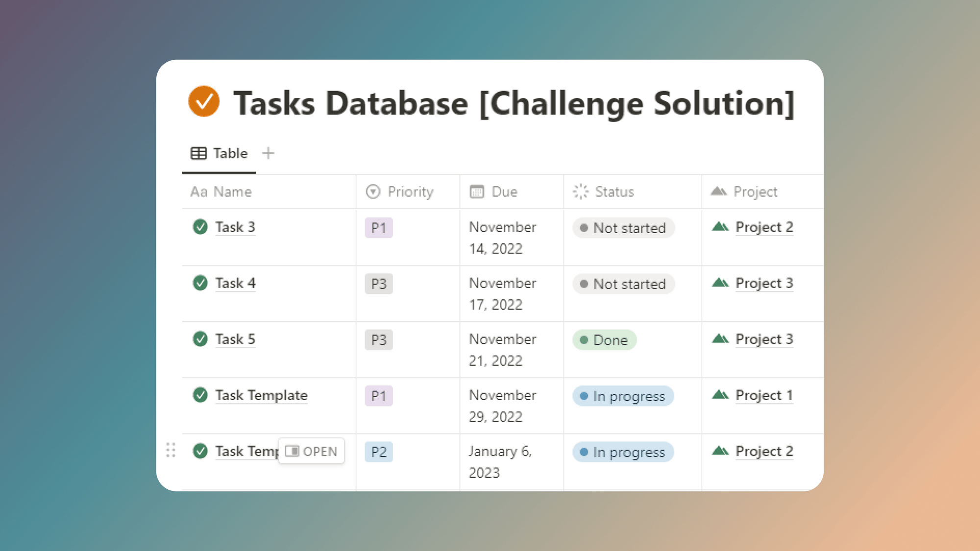Click the Priority column property icon
This screenshot has width=980, height=551.
click(372, 192)
